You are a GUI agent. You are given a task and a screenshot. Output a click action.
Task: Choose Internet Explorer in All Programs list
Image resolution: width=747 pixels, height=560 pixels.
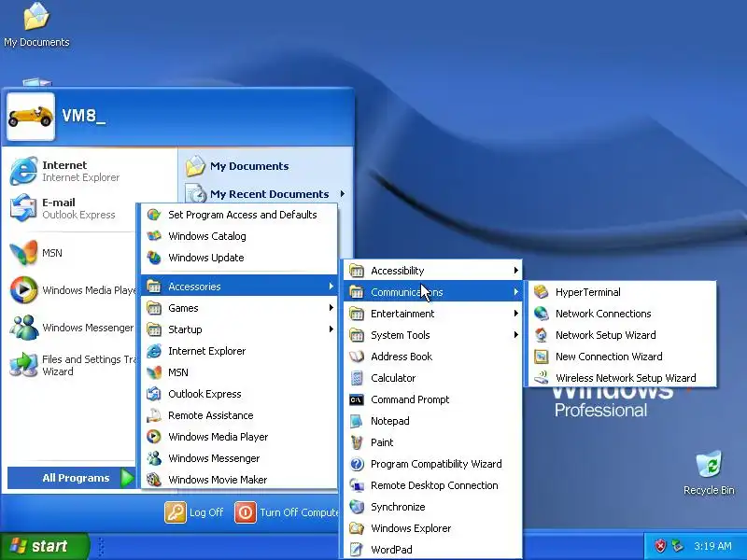tap(239, 351)
